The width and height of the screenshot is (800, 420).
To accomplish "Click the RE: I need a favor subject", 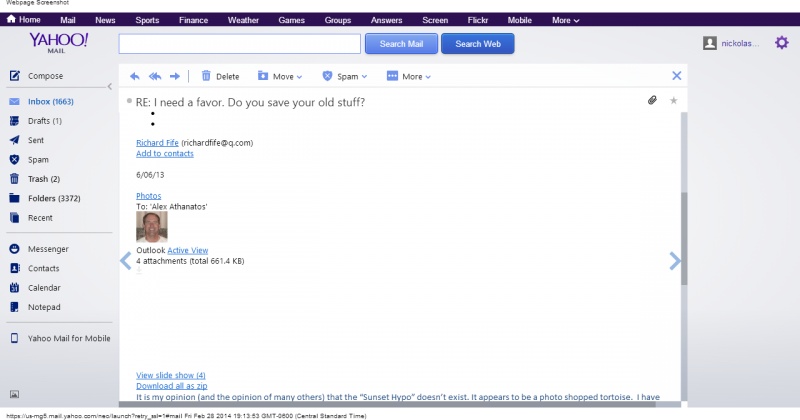I will pos(250,102).
